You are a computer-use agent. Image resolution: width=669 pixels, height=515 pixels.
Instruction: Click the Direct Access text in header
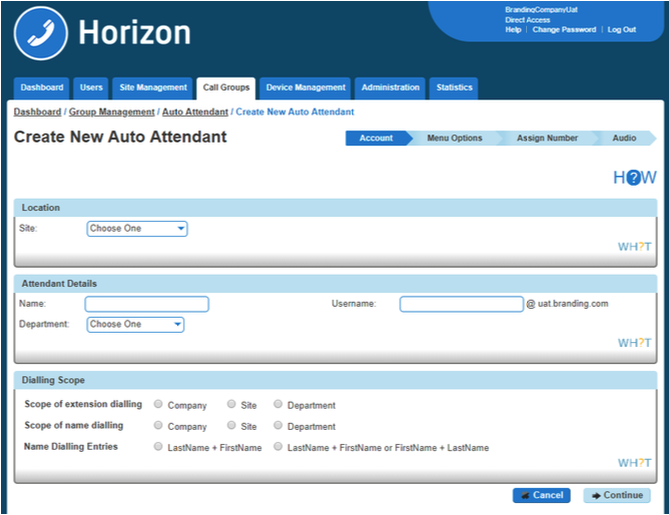click(527, 20)
